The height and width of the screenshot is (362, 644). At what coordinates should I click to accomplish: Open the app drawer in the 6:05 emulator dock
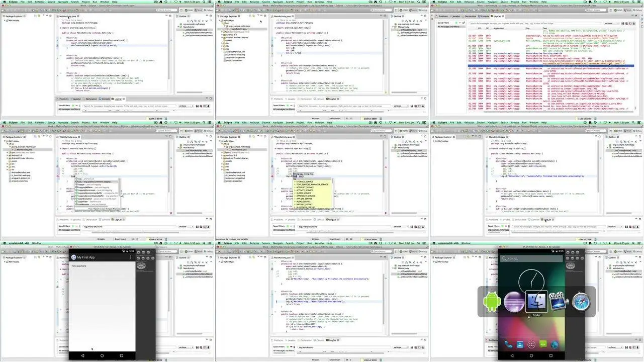531,344
